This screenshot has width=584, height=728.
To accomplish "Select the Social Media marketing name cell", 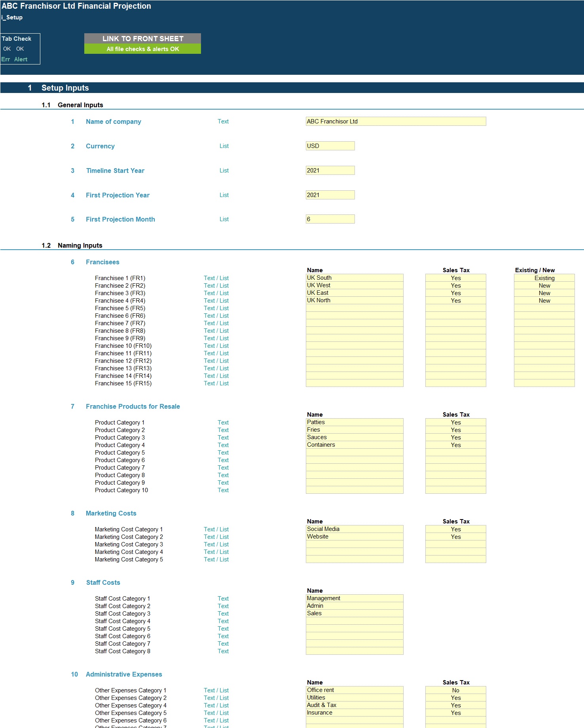I will pos(355,529).
